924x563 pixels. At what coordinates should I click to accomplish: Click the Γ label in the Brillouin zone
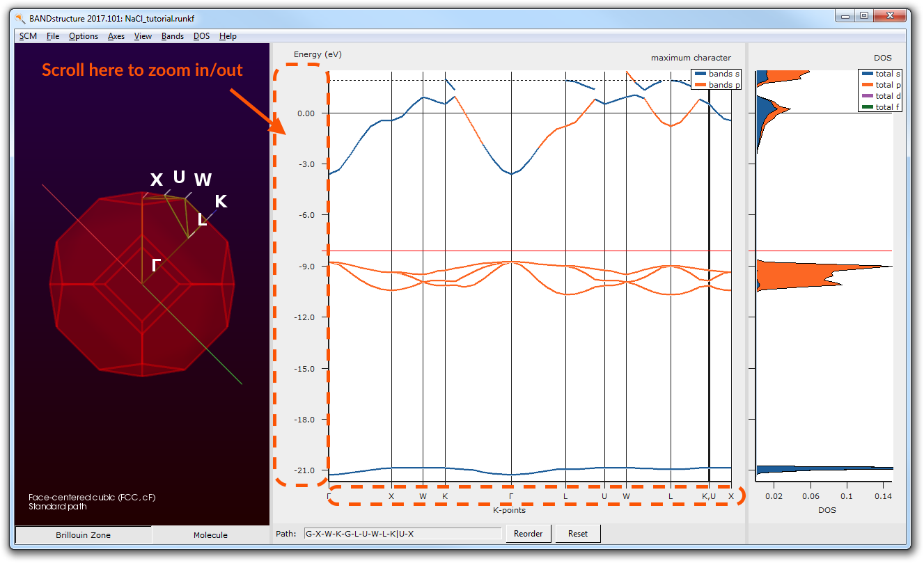point(156,264)
